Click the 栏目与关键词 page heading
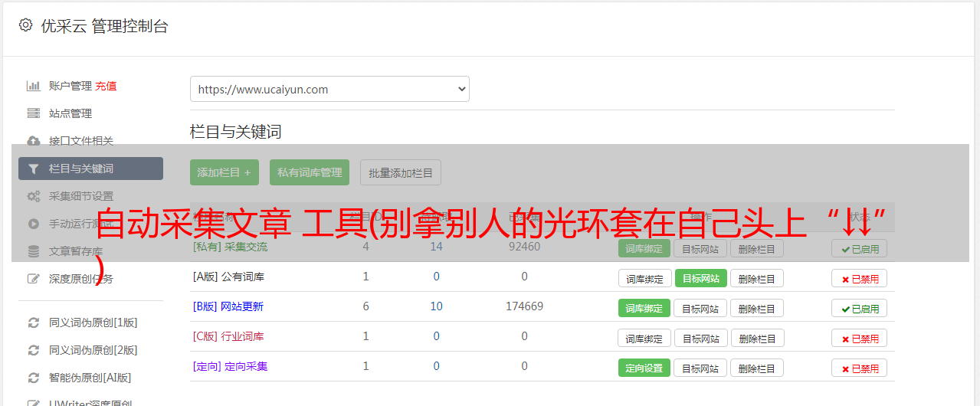 coord(235,132)
